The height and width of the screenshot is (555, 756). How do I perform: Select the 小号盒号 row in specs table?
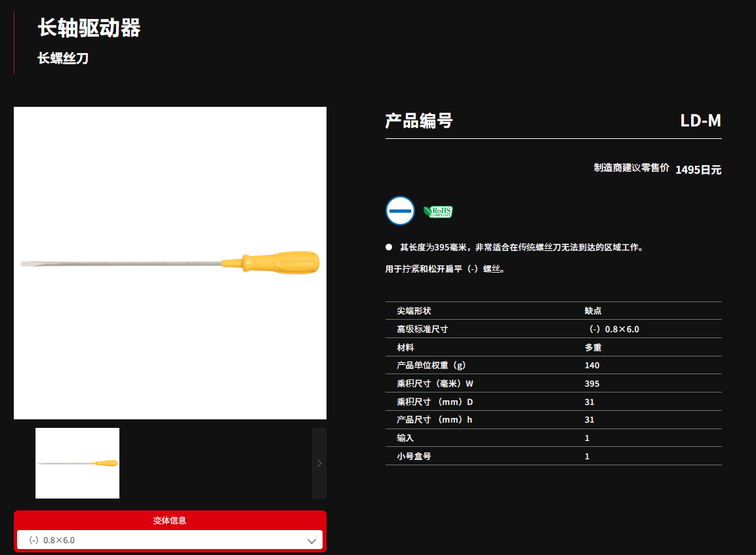(553, 456)
